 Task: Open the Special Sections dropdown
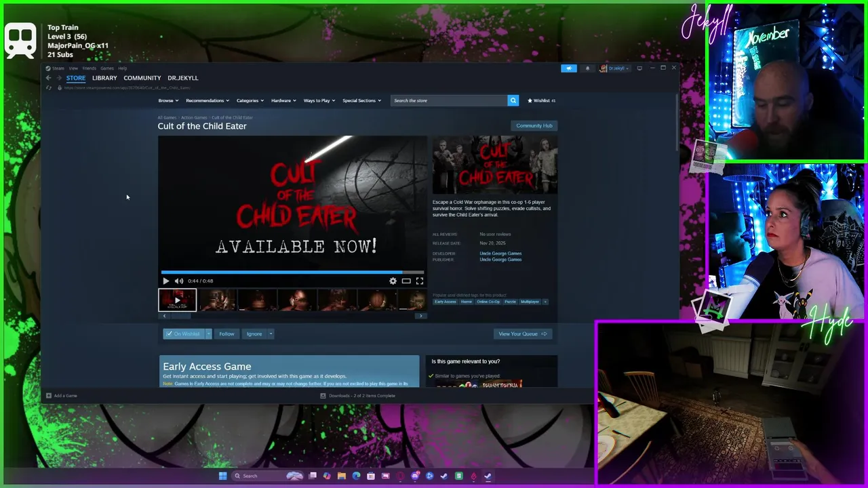point(361,100)
